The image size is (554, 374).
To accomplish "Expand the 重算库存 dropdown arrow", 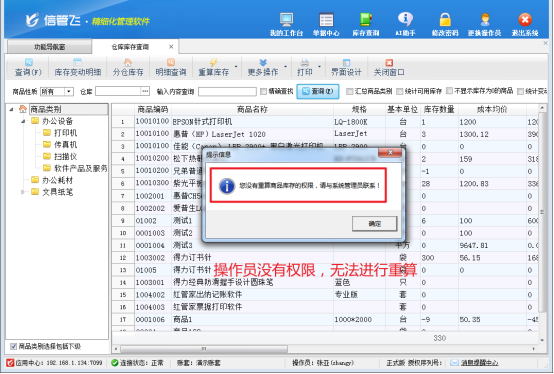I will point(236,67).
